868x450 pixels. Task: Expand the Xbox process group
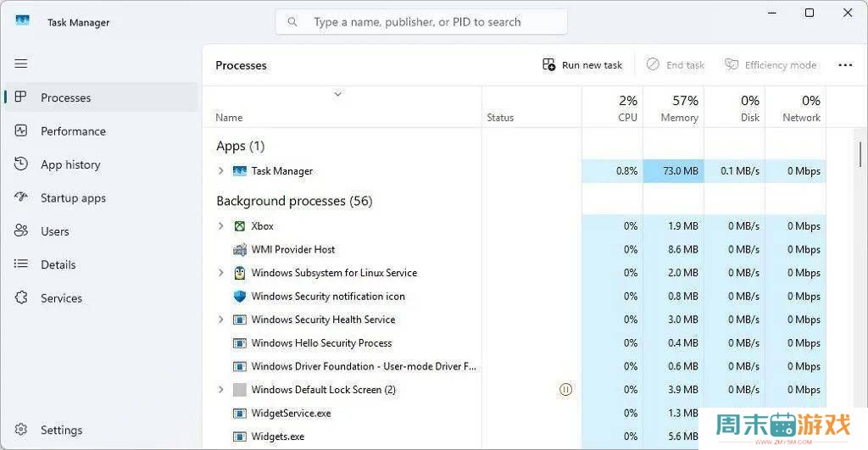click(221, 226)
